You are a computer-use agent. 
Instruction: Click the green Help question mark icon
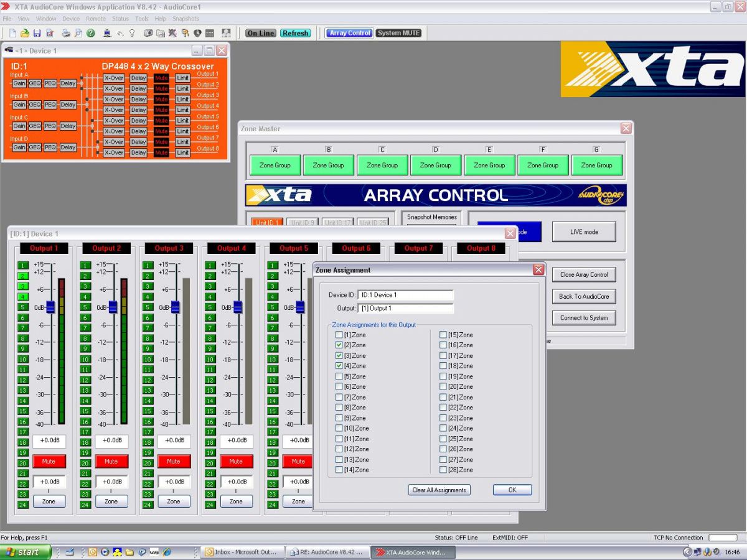tap(91, 33)
